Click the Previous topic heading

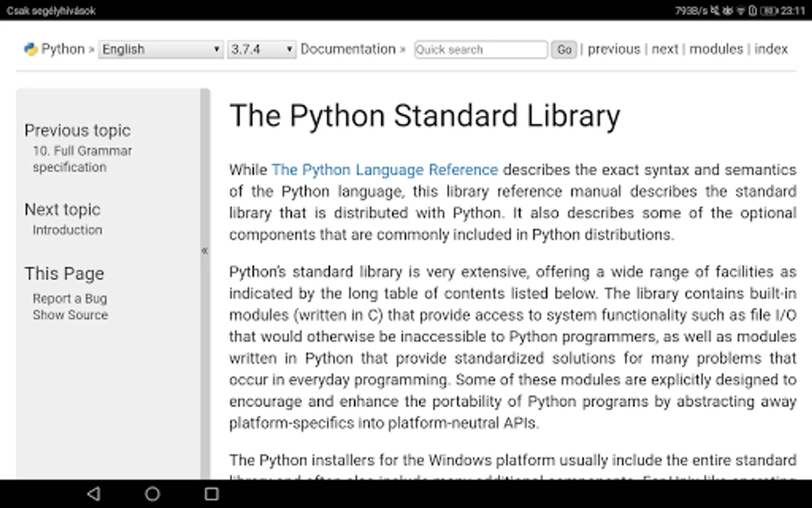click(77, 130)
